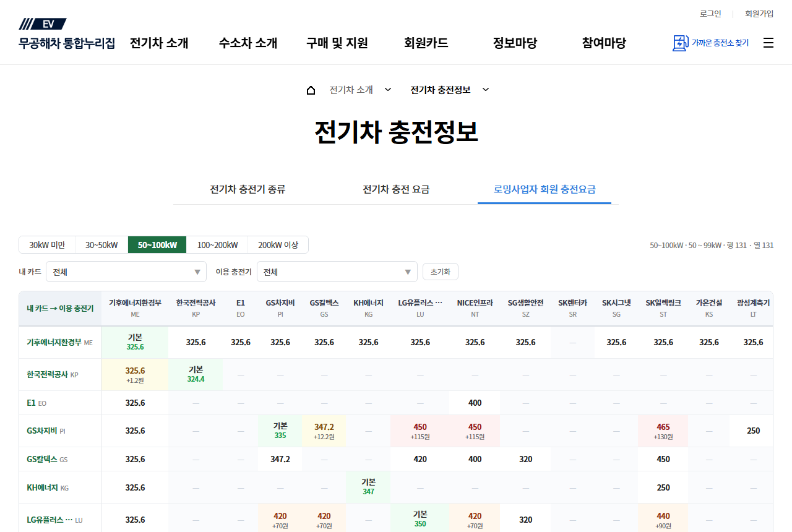Viewport: 792px width, 532px height.
Task: Click 가까운 충전소 찾기 link text
Action: coord(720,43)
